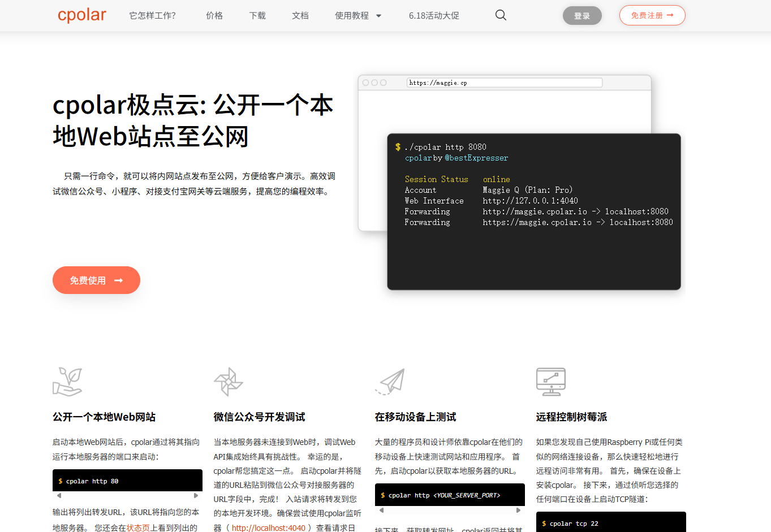This screenshot has width=771, height=532.
Task: Click the 登录 button
Action: [x=582, y=16]
